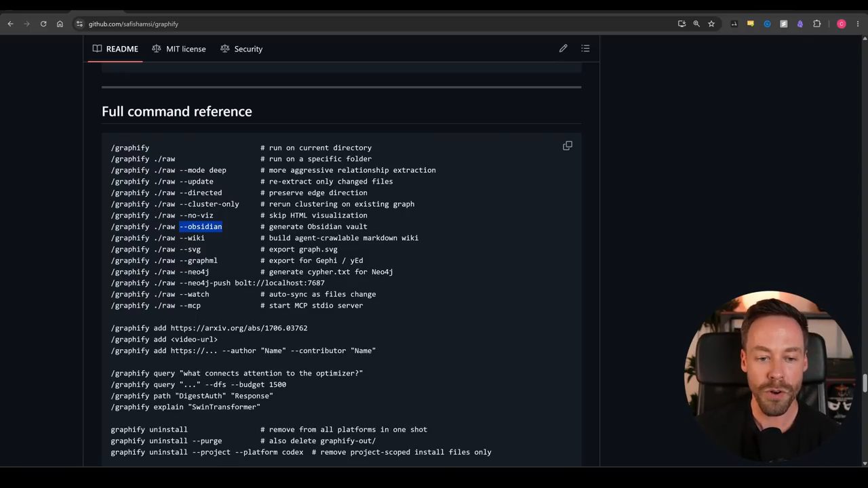The image size is (868, 488).
Task: Switch to the MIT license tab
Action: tap(179, 49)
